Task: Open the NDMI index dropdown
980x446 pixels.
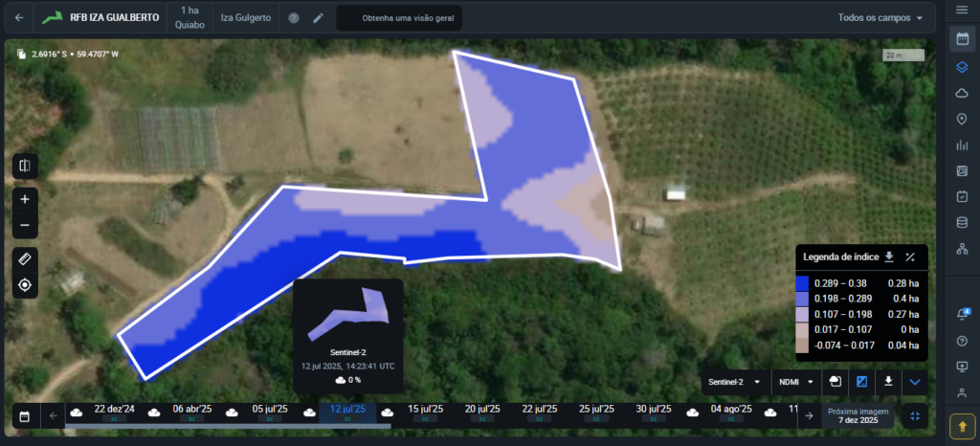Action: (x=794, y=382)
